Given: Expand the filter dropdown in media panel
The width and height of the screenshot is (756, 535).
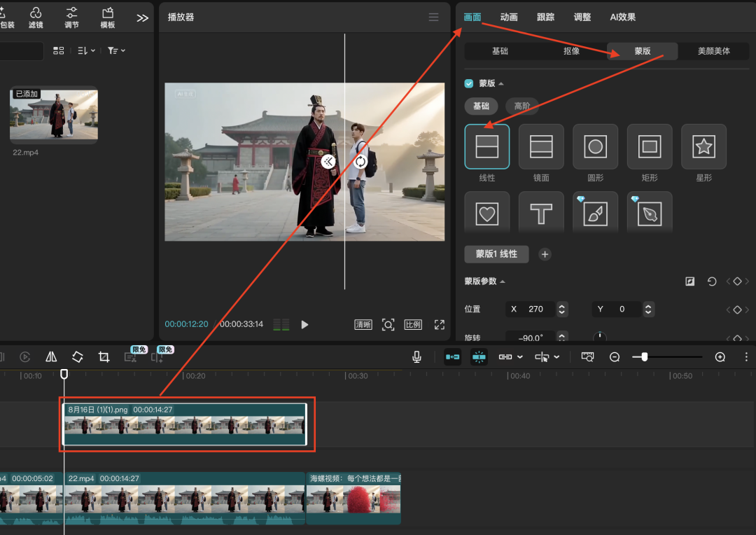Looking at the screenshot, I should pyautogui.click(x=115, y=50).
